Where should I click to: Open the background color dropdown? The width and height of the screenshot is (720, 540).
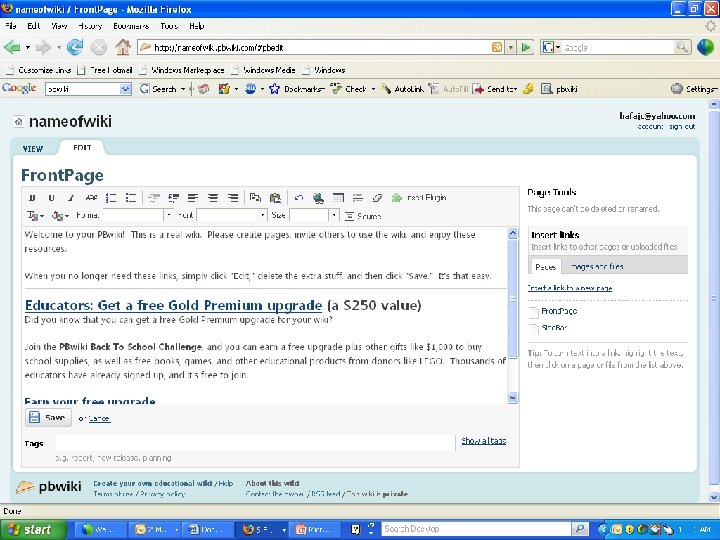(60, 216)
